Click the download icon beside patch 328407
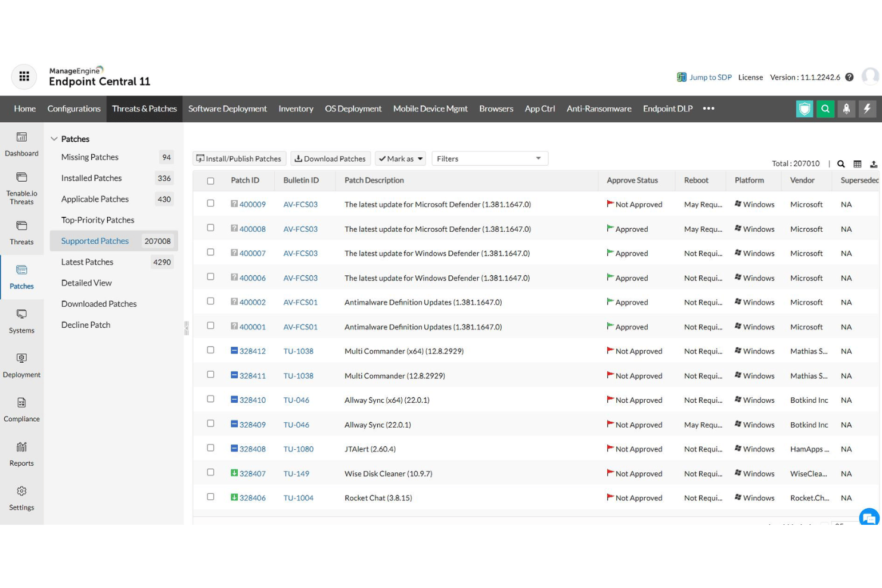 [234, 473]
